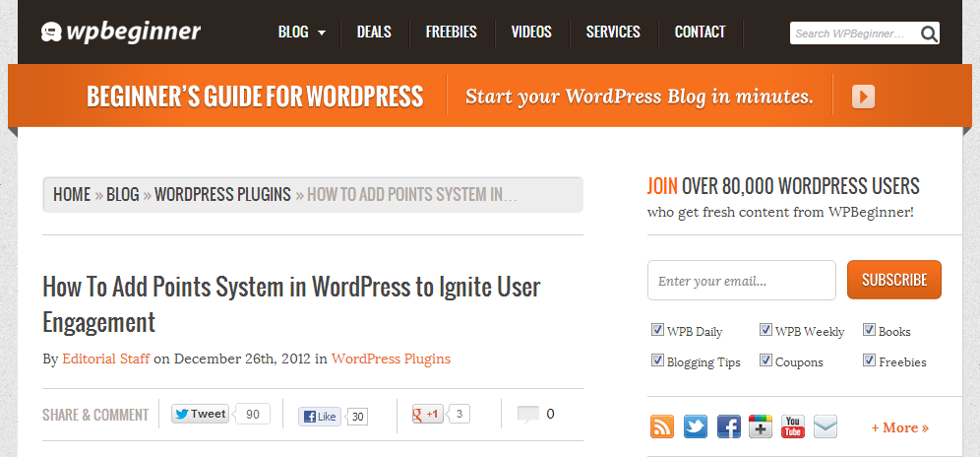Open the VIDEOS menu item
Viewport: 980px width, 457px height.
coord(531,32)
